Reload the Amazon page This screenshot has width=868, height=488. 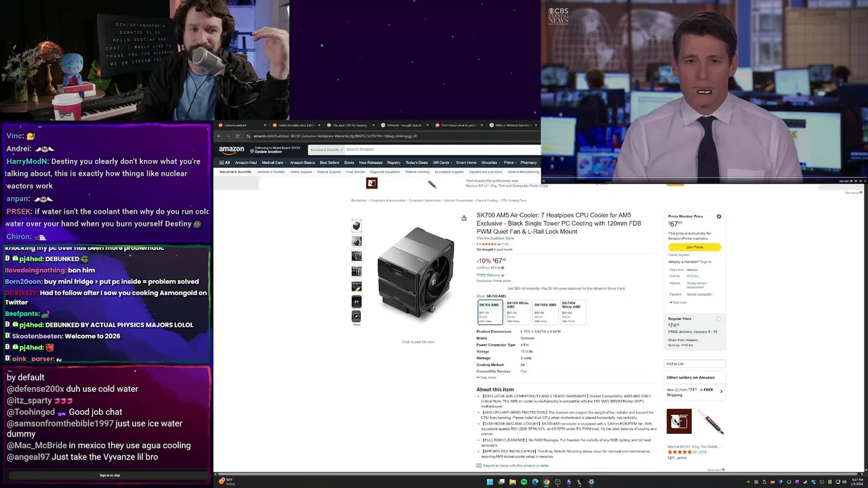237,136
